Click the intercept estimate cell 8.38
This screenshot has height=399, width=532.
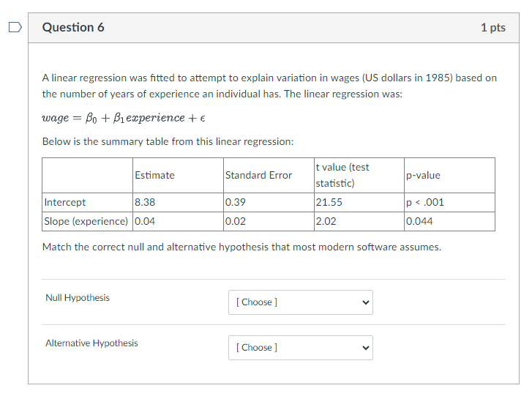[145, 202]
